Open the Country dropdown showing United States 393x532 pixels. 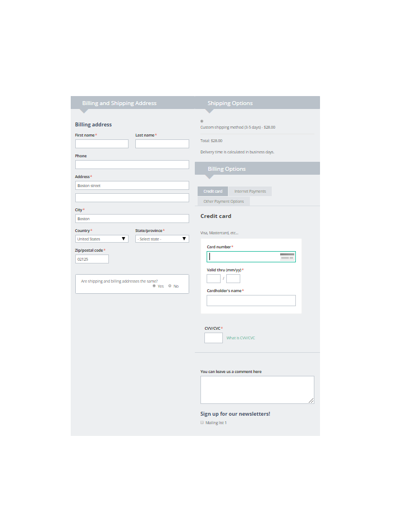click(102, 239)
